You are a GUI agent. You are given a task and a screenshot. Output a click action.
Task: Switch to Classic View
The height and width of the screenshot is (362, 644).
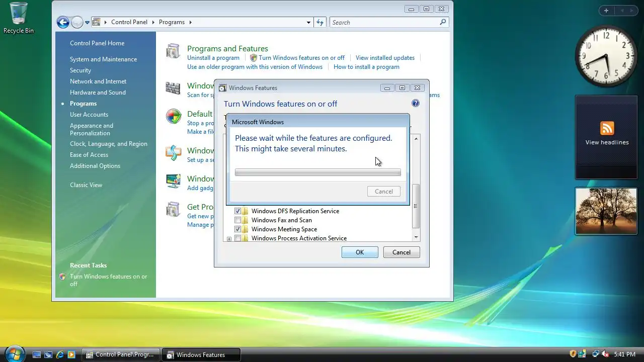pyautogui.click(x=86, y=185)
